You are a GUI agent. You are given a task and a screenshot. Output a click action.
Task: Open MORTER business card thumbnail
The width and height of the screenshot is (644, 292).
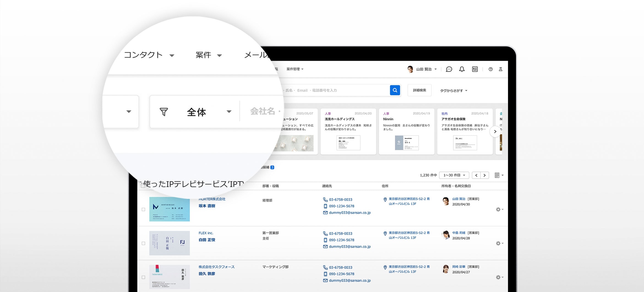tap(170, 209)
